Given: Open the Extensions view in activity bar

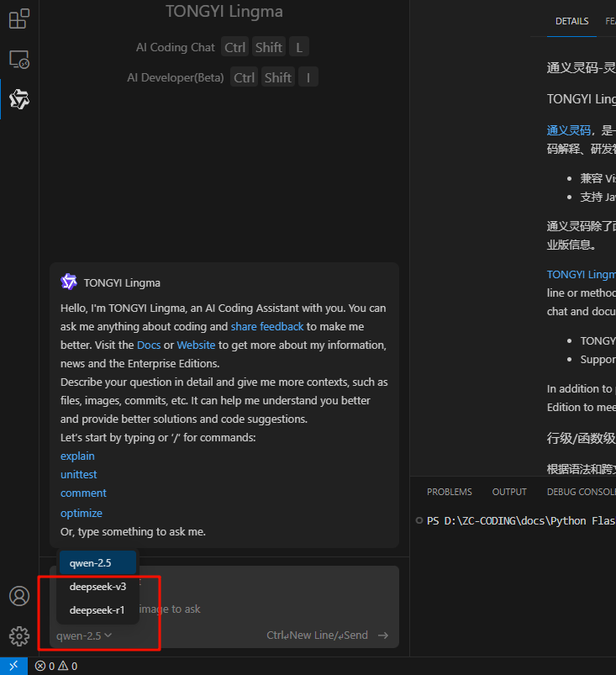Looking at the screenshot, I should 19,19.
